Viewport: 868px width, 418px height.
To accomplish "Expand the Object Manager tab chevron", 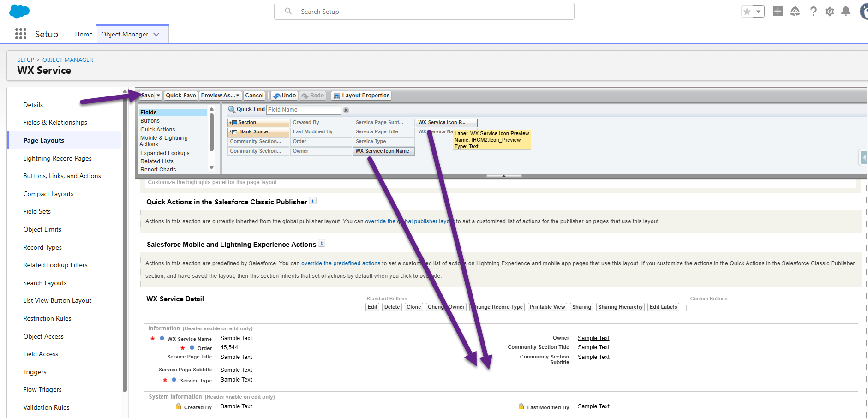I will (156, 34).
